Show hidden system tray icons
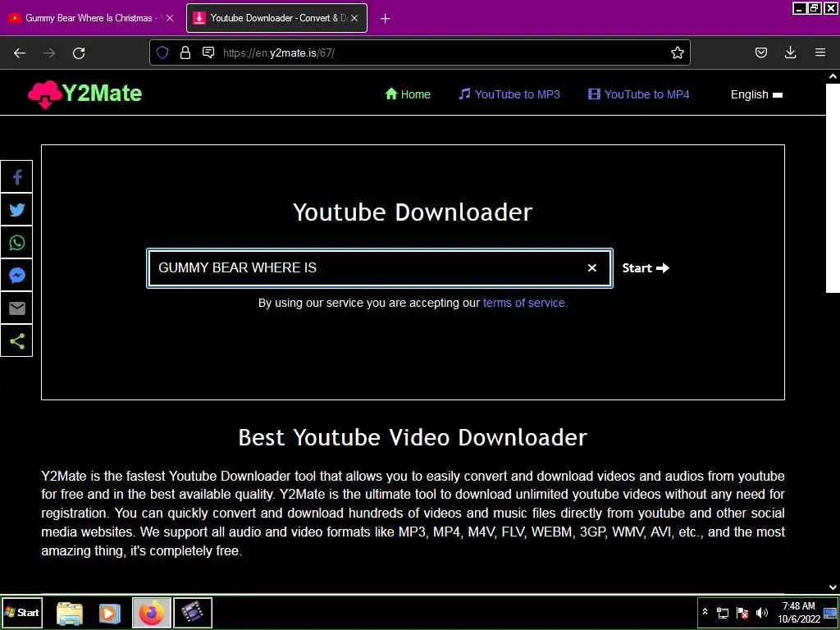 point(705,612)
